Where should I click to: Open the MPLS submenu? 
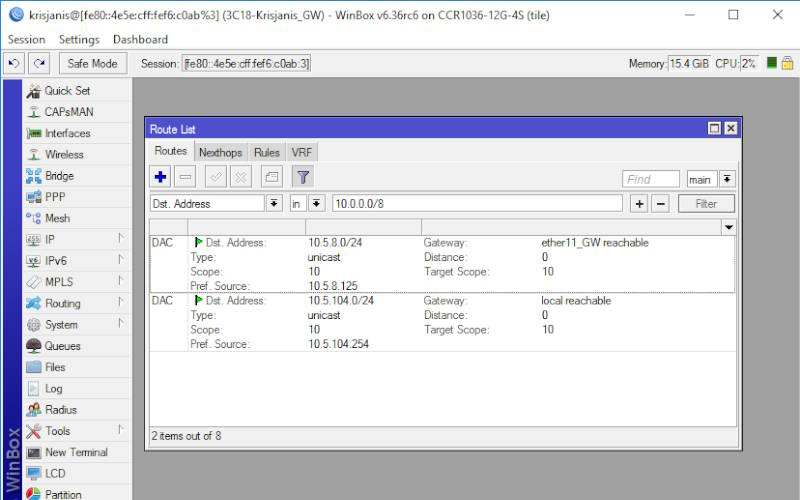click(78, 282)
